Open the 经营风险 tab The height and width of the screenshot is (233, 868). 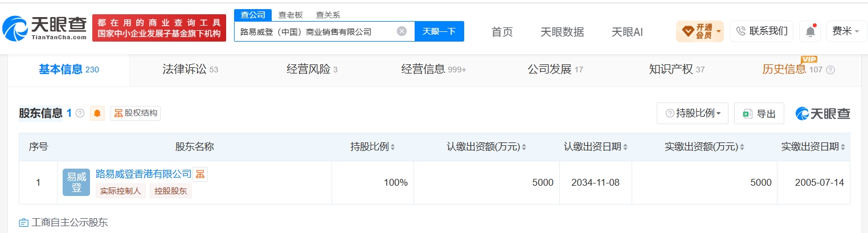[312, 70]
